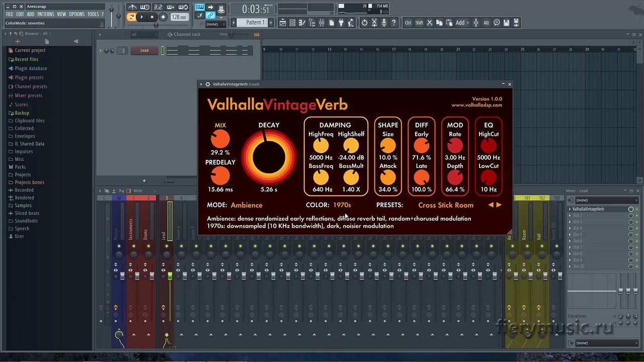Image resolution: width=644 pixels, height=362 pixels.
Task: Open help question mark icon
Action: coord(393,23)
